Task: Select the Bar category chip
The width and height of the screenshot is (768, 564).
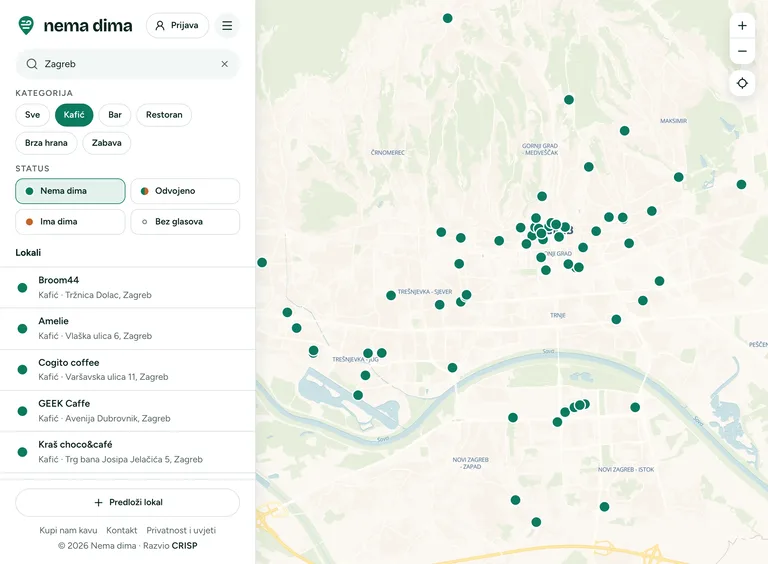Action: pos(115,115)
